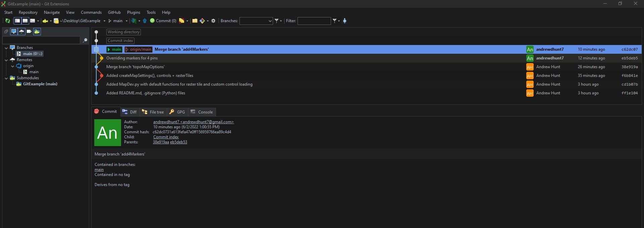Click the author email link andrewdhunt7
This screenshot has height=228, width=644.
coord(194,122)
